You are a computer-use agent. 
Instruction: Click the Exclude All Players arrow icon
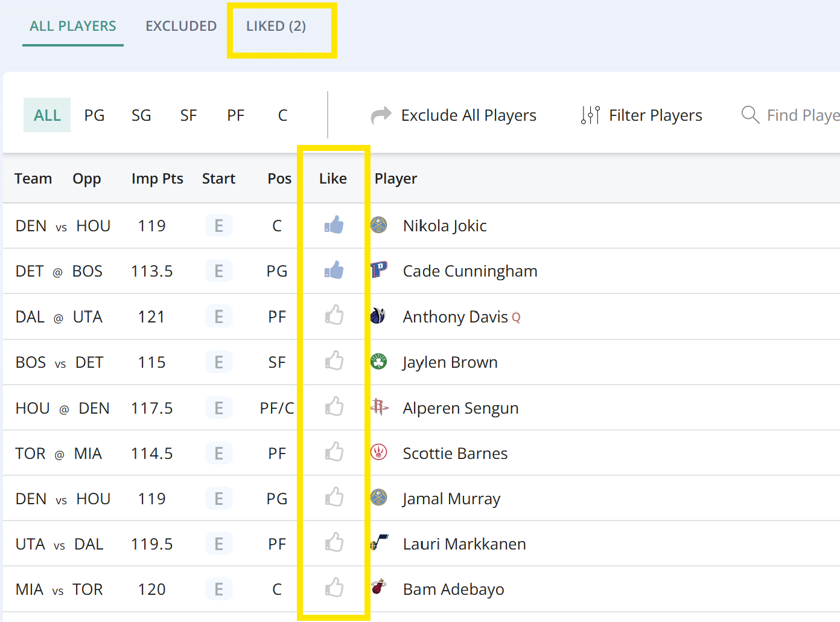(381, 115)
